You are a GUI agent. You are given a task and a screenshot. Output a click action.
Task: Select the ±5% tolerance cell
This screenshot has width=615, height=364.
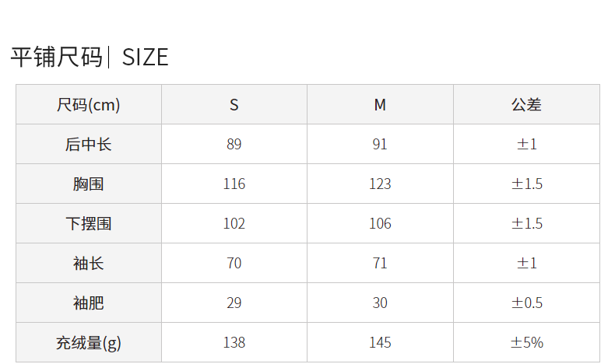[526, 342]
